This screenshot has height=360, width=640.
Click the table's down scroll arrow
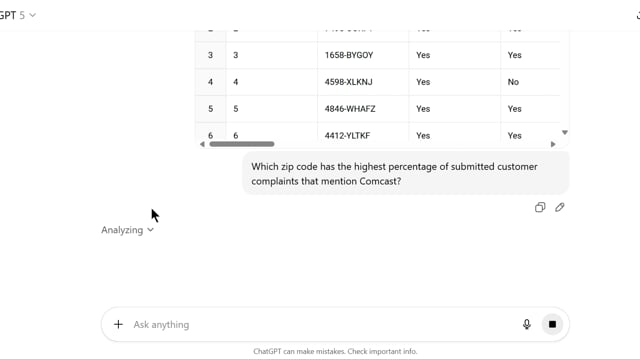pyautogui.click(x=565, y=133)
